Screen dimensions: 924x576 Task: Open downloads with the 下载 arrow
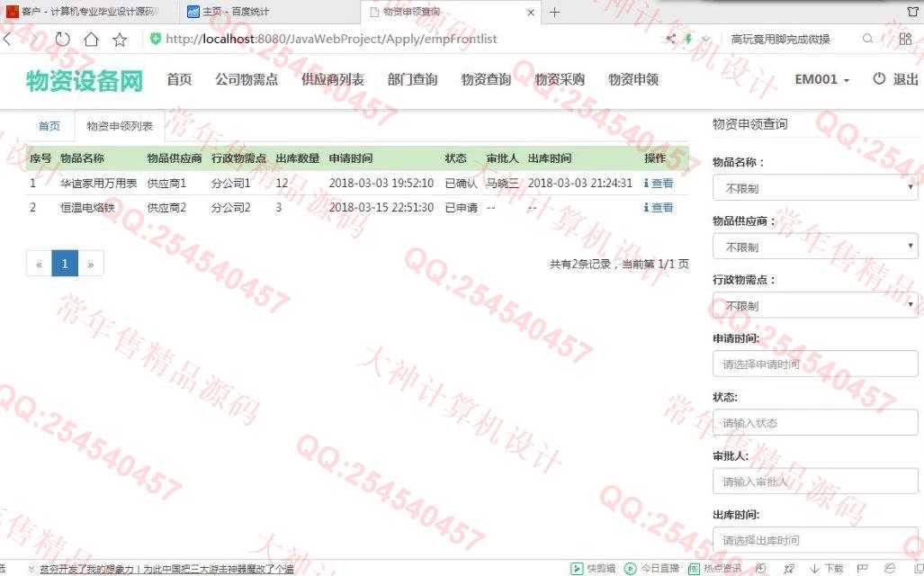coord(826,568)
